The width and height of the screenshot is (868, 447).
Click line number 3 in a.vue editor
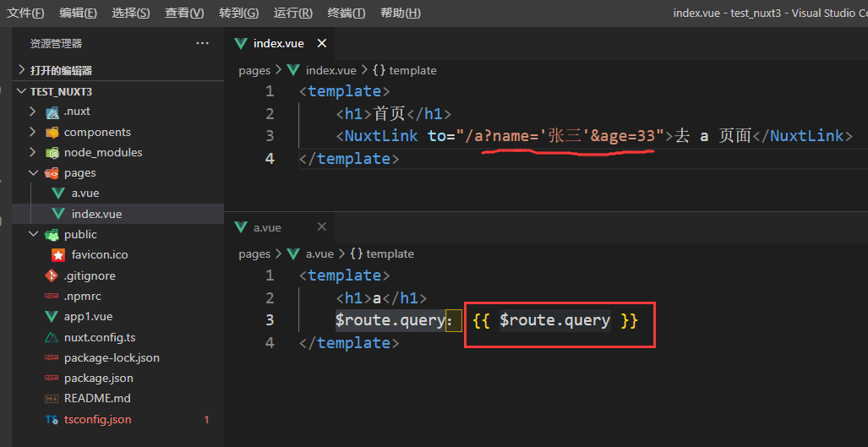tap(269, 320)
